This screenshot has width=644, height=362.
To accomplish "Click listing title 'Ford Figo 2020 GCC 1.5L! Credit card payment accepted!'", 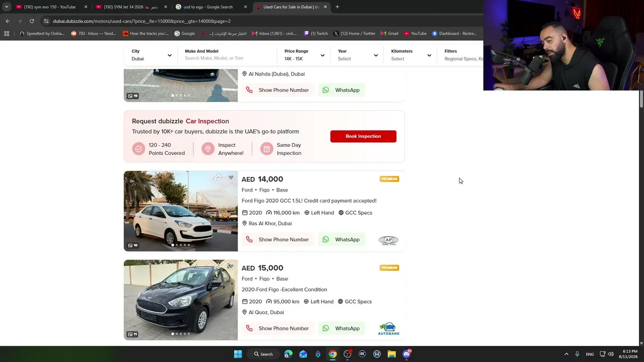I will click(309, 201).
